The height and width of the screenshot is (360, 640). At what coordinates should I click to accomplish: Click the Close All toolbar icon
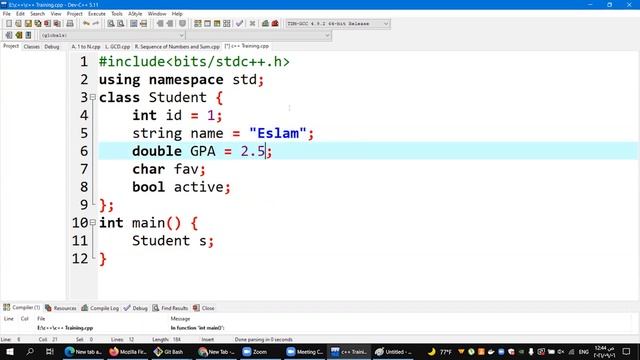click(x=58, y=24)
